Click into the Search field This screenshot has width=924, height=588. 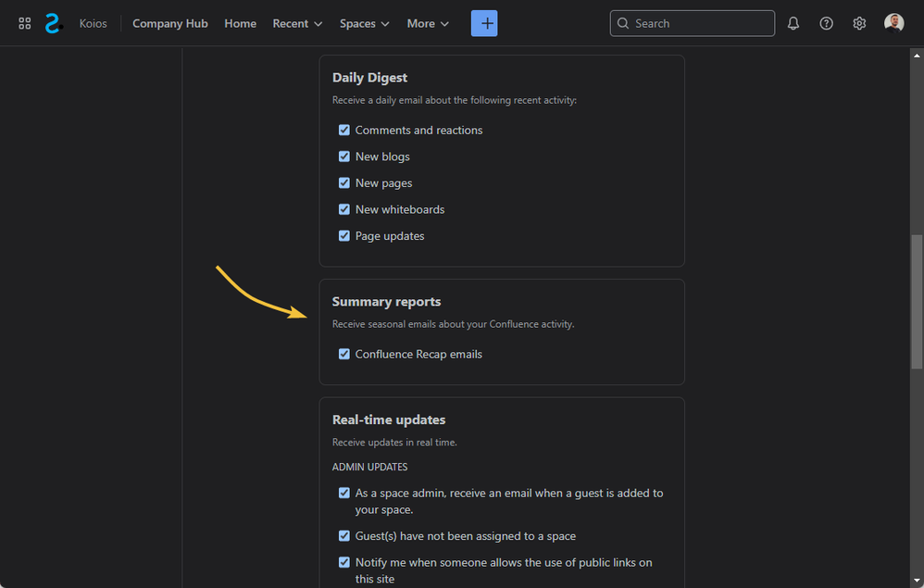pyautogui.click(x=693, y=23)
